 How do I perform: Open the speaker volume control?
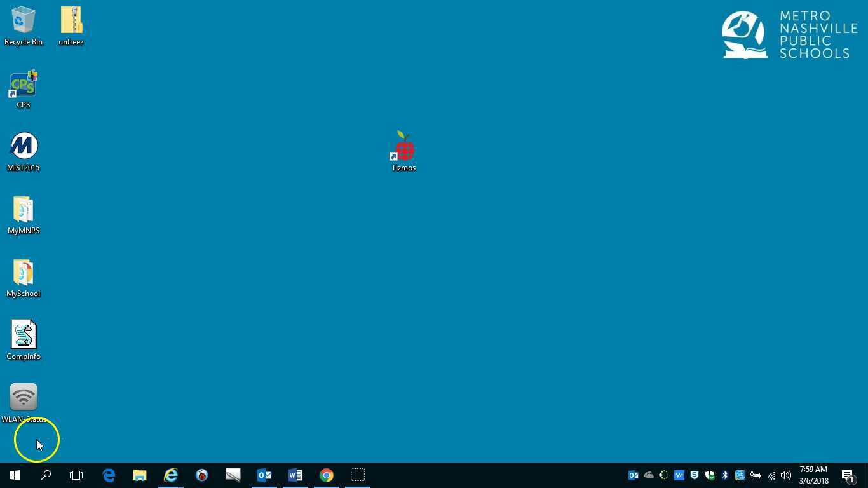point(786,475)
